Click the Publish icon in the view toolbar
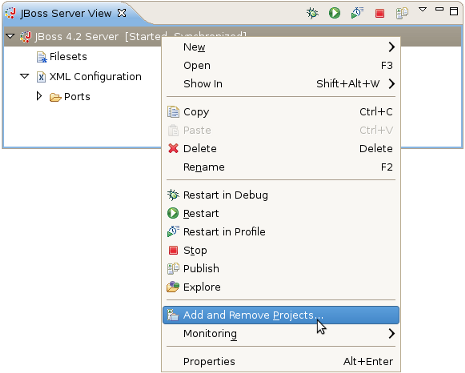This screenshot has height=373, width=465. pos(402,13)
